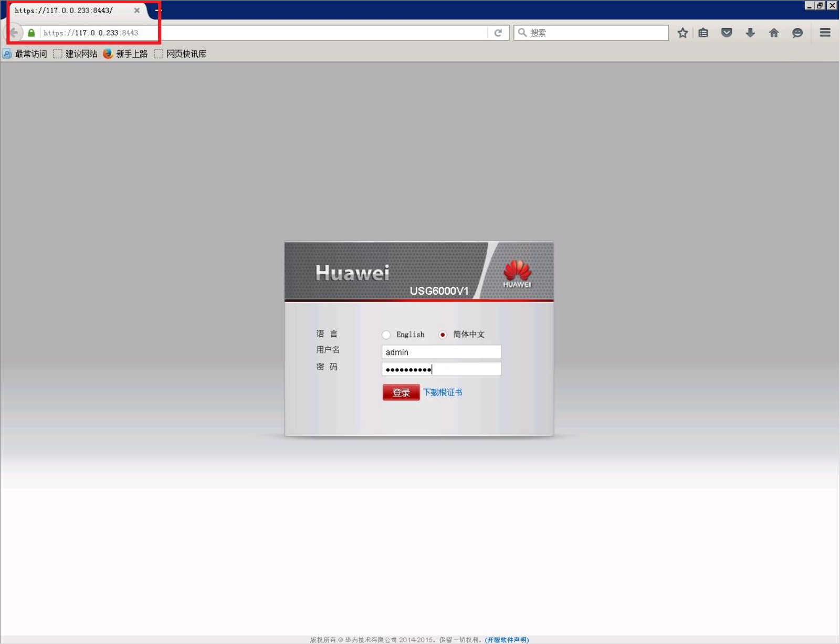
Task: Select the English language radio button
Action: pos(386,335)
